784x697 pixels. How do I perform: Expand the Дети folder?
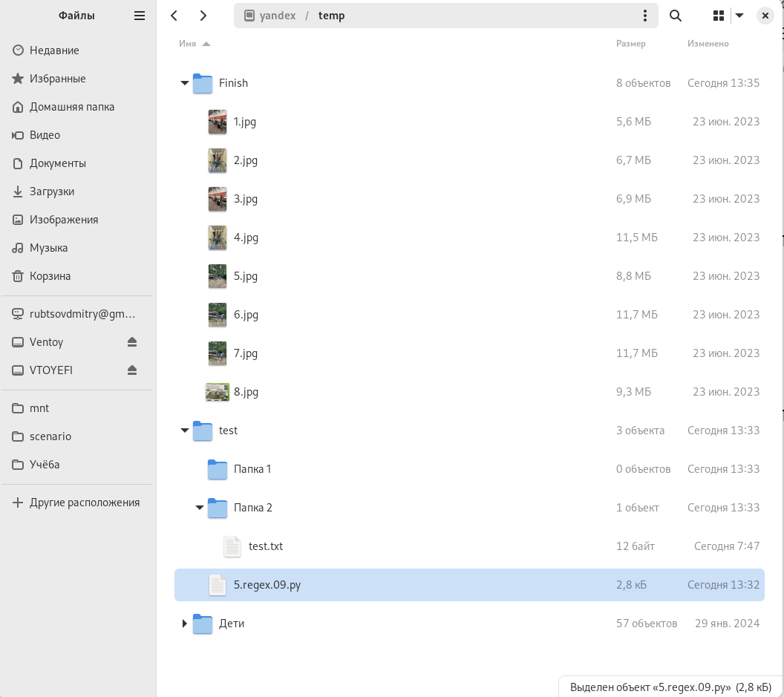(x=185, y=624)
